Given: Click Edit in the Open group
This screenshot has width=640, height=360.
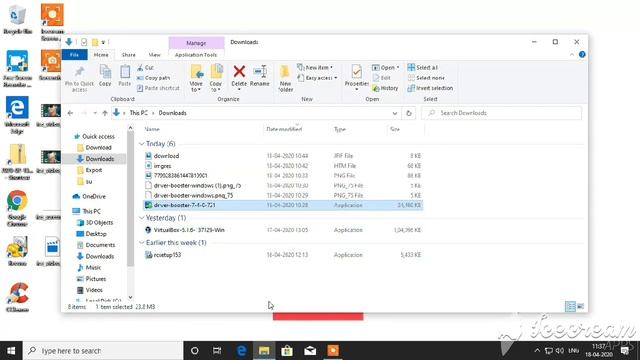Looking at the screenshot, I should click(x=382, y=78).
